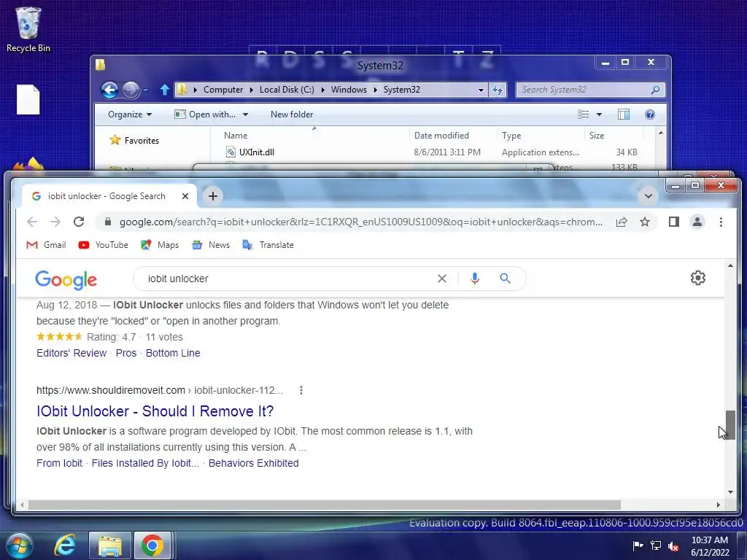Click Chrome vertical scrollbar thumb

(730, 424)
